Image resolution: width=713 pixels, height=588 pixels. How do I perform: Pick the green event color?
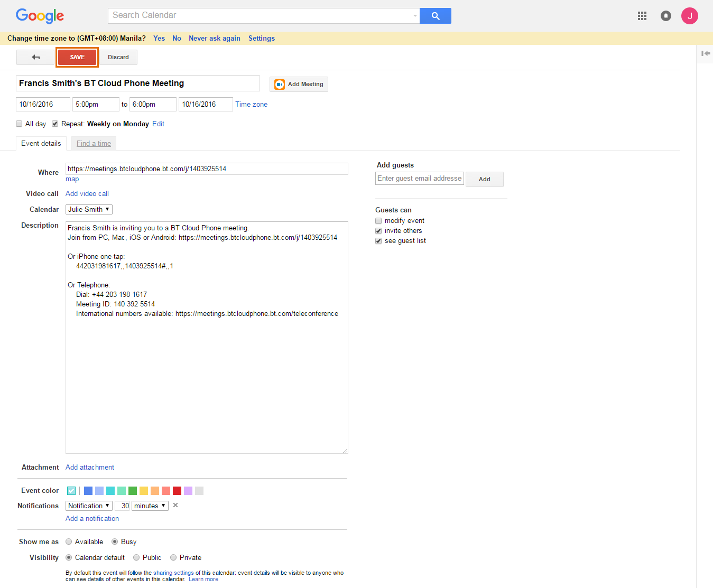pos(133,491)
